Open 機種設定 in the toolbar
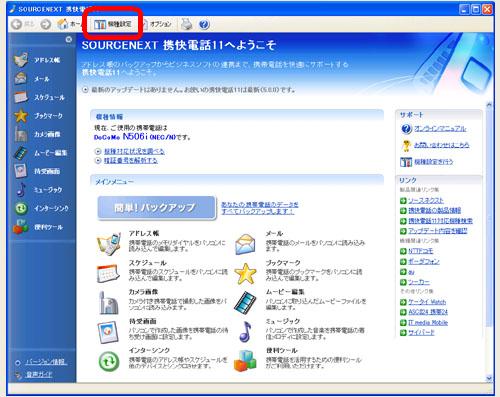The height and width of the screenshot is (397, 500). coord(113,24)
